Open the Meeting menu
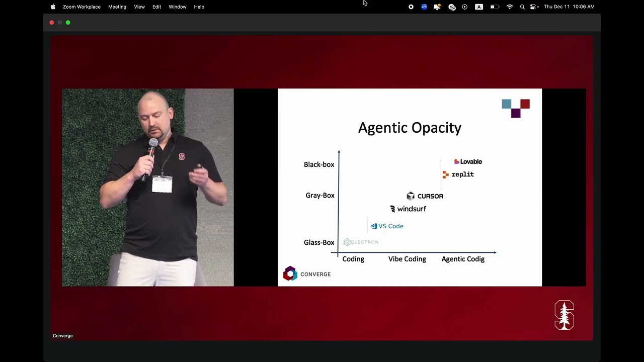Screen dimensions: 644x362 click(x=117, y=7)
